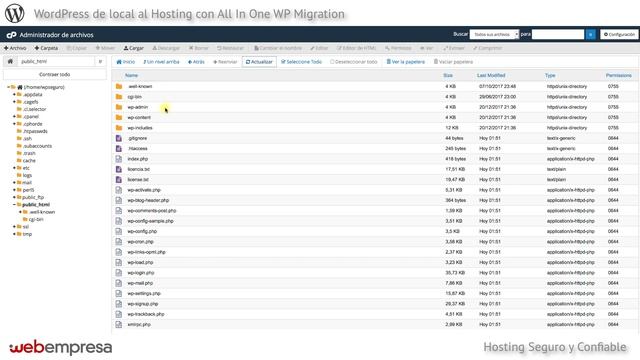Click the Mover toolbar item
The width and height of the screenshot is (640, 360).
(105, 48)
